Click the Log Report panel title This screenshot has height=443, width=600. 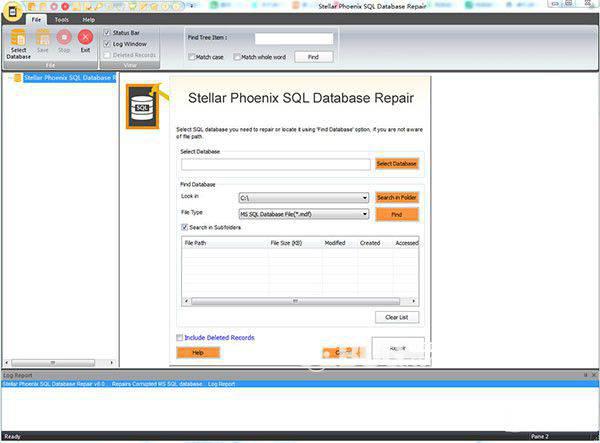tap(18, 375)
